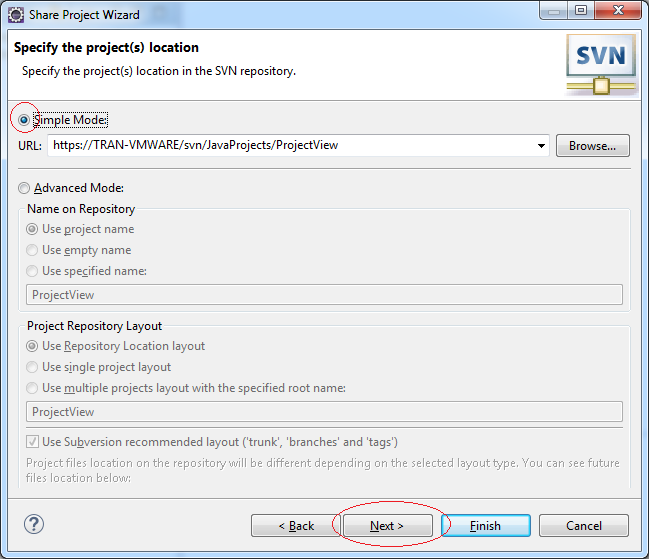The height and width of the screenshot is (559, 649).
Task: Cancel the Share Project Wizard
Action: tap(584, 526)
